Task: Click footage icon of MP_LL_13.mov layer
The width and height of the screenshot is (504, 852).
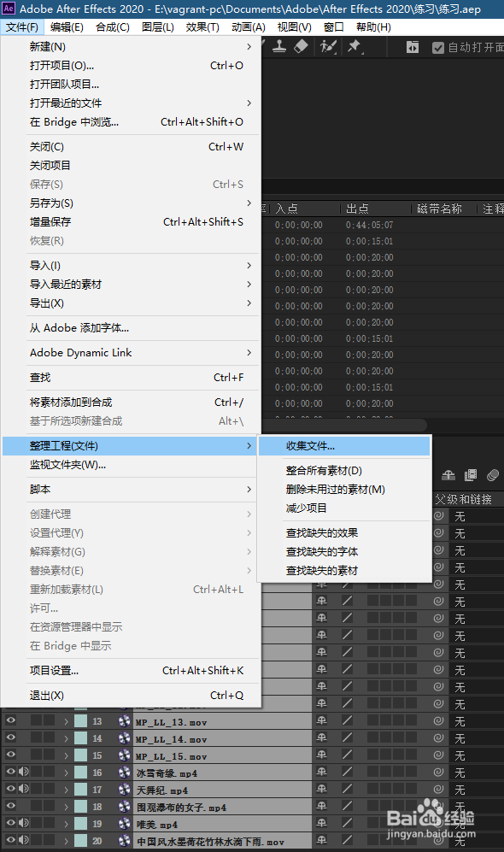Action: tap(125, 721)
